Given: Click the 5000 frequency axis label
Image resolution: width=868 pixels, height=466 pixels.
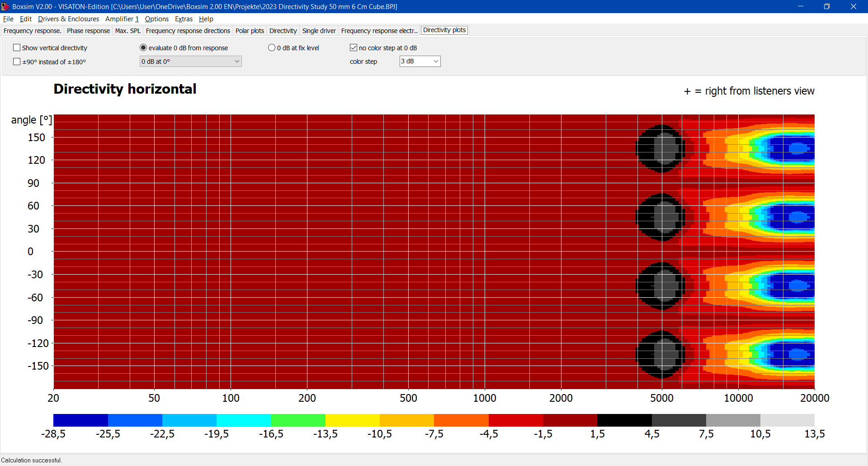Looking at the screenshot, I should click(x=662, y=398).
